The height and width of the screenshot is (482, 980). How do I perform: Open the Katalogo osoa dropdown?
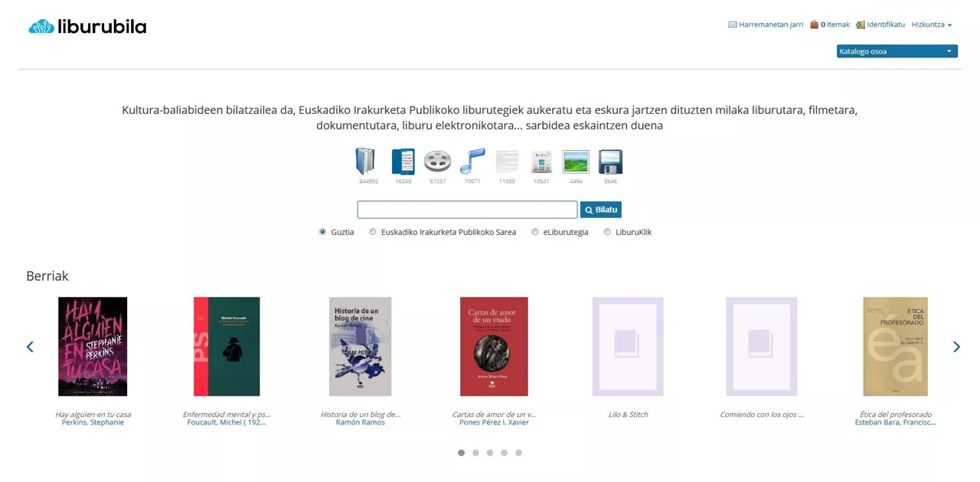[897, 51]
